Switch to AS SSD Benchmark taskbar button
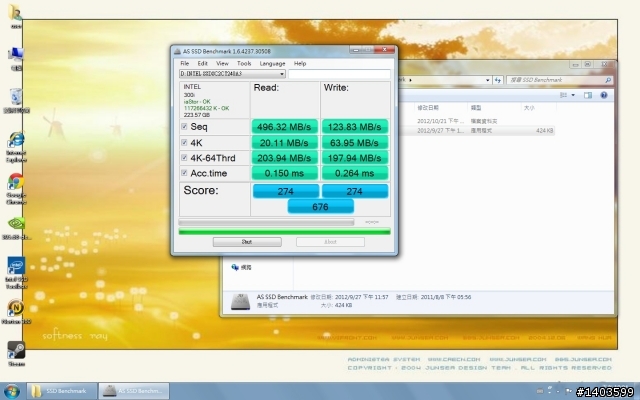The width and height of the screenshot is (640, 400). coord(134,391)
